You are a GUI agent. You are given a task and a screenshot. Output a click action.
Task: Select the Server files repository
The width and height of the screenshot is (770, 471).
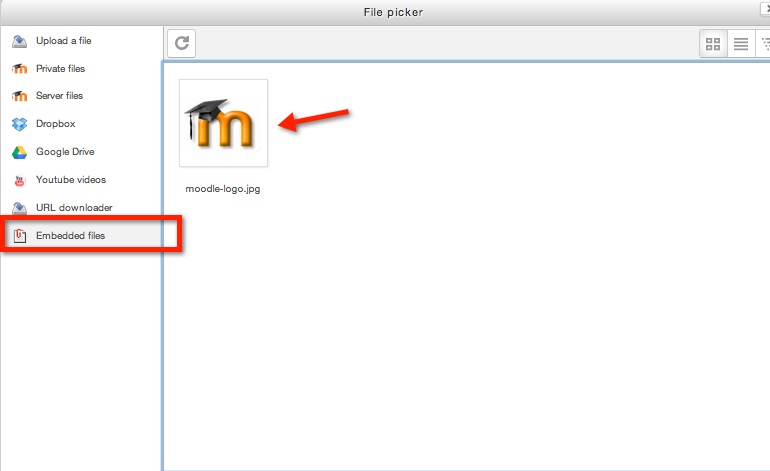tap(59, 96)
